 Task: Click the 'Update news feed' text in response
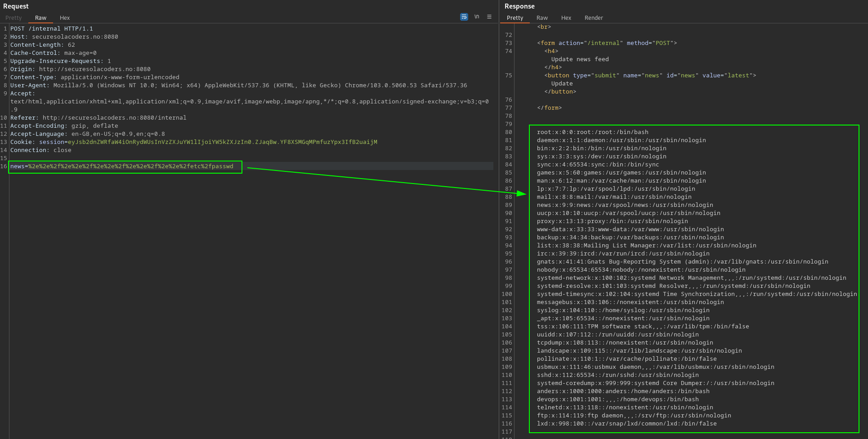click(580, 59)
